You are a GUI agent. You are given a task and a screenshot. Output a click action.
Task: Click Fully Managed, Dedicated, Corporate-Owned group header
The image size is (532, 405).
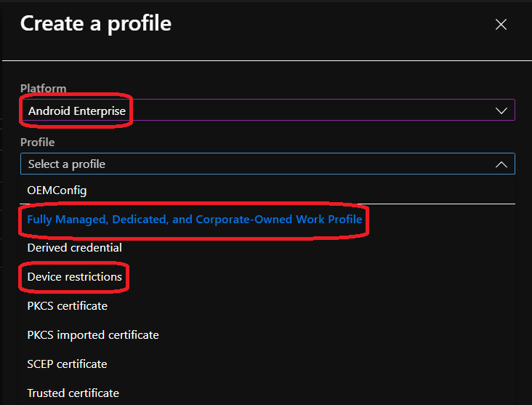(194, 219)
